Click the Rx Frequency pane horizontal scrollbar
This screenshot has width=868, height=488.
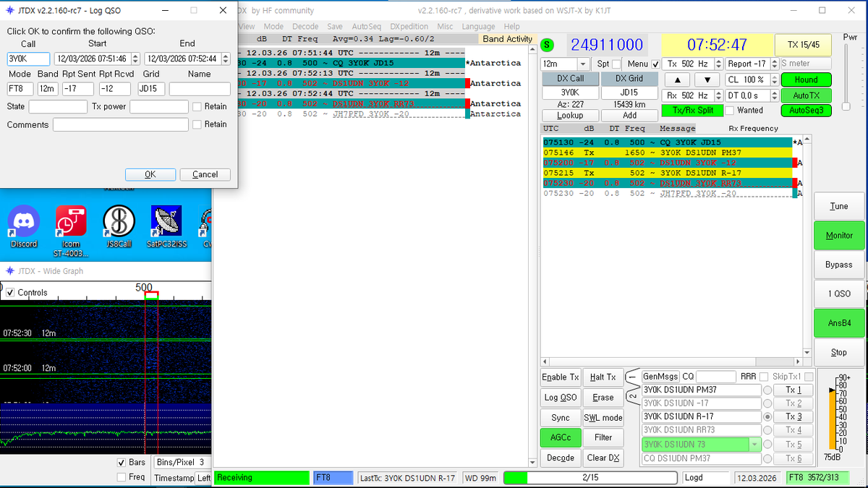click(673, 362)
